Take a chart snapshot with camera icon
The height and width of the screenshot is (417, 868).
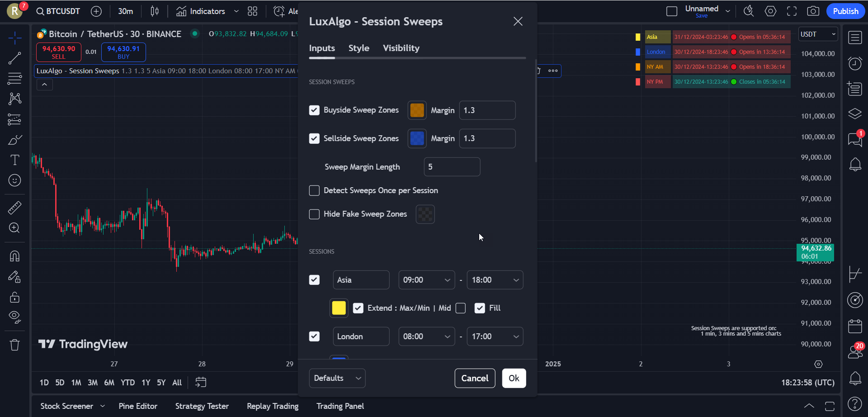[x=813, y=11]
